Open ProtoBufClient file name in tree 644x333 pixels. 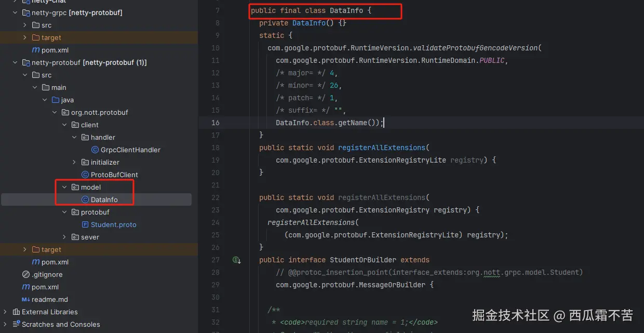(x=114, y=175)
